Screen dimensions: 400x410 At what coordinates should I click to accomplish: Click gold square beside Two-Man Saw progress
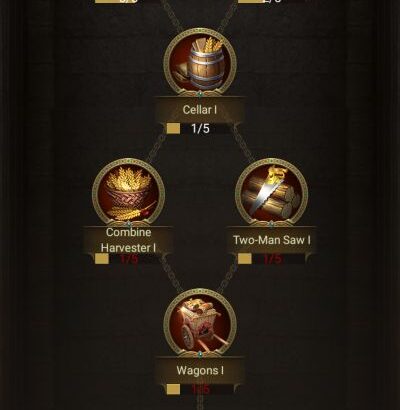point(245,259)
